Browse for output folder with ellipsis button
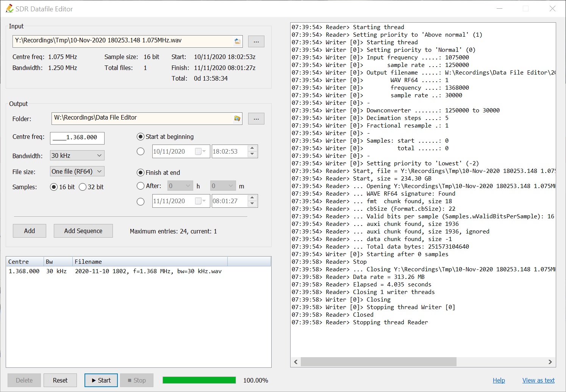 tap(256, 118)
